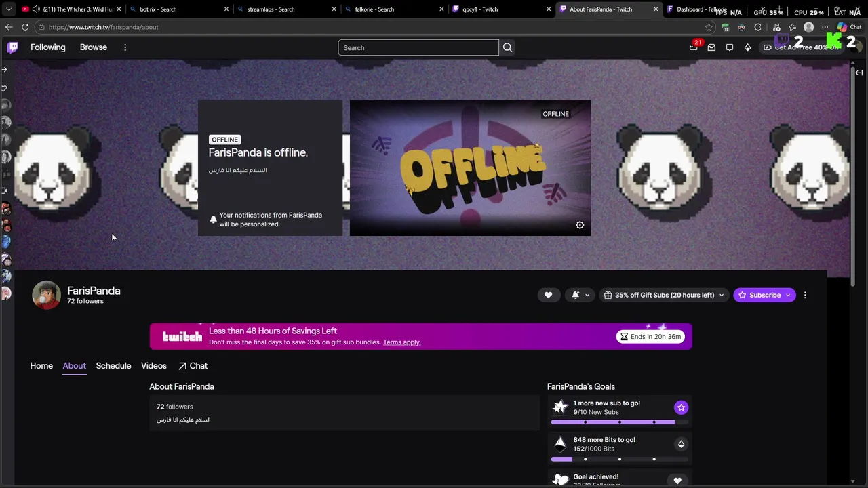Click the 'Less than 48 Hours of Savings Left' banner text
This screenshot has height=488, width=868.
pyautogui.click(x=273, y=331)
